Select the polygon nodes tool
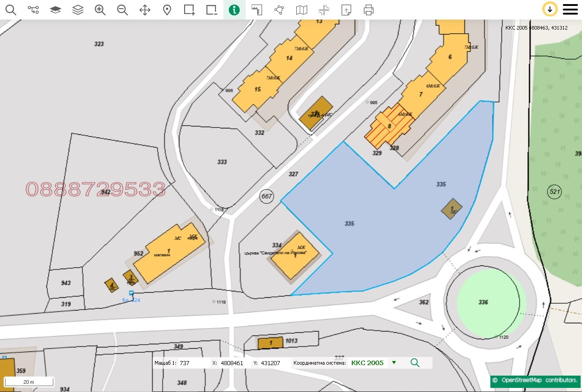Viewport: 582px width, 392px height. 278,9
